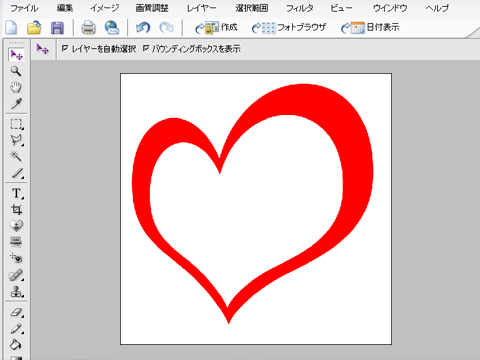
Task: Open the フィルタ menu
Action: [x=299, y=8]
